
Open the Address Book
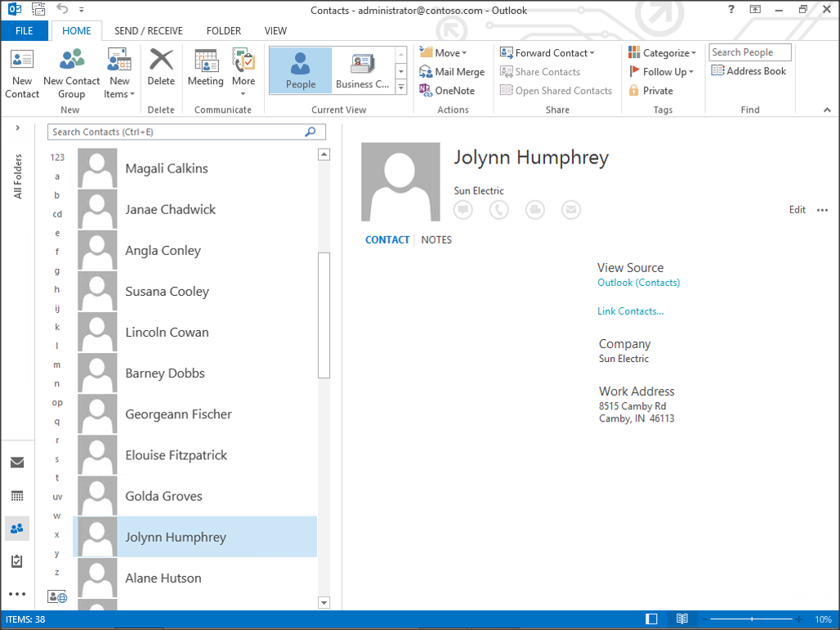click(748, 71)
